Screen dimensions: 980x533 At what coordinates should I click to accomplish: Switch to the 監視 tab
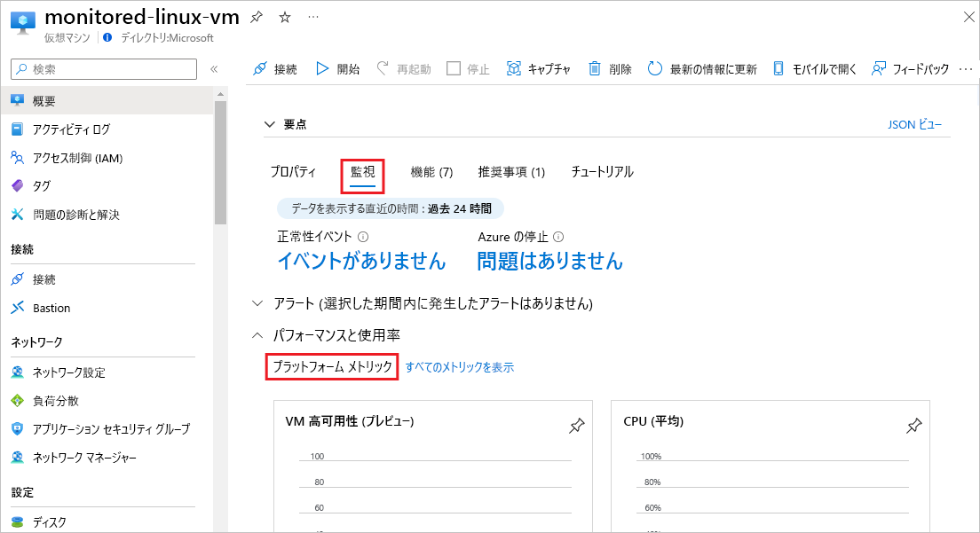click(362, 172)
